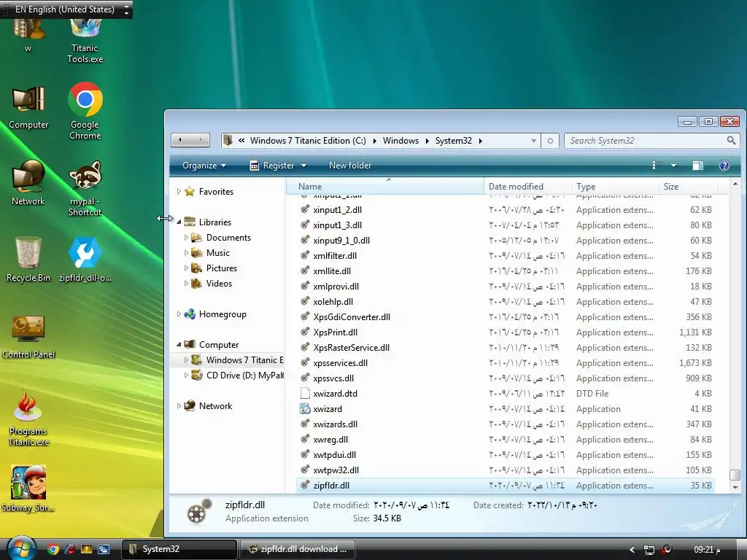The image size is (747, 560).
Task: Click the Start orb button
Action: (x=20, y=548)
